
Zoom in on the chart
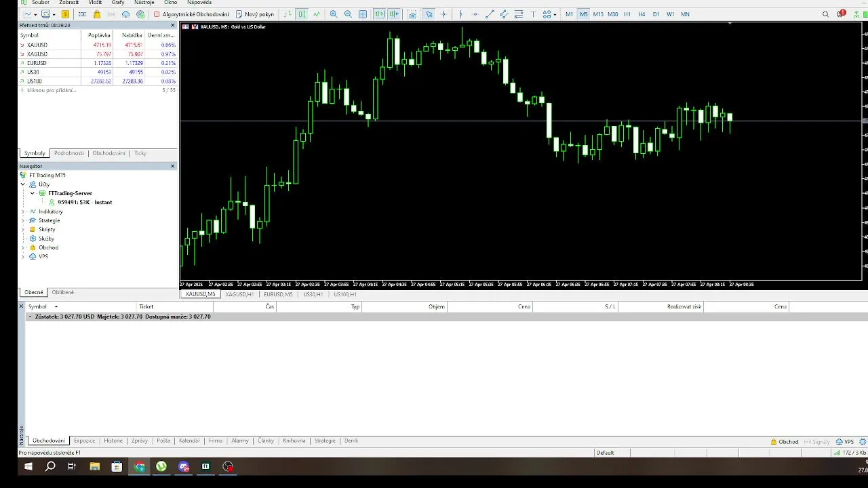tap(333, 14)
